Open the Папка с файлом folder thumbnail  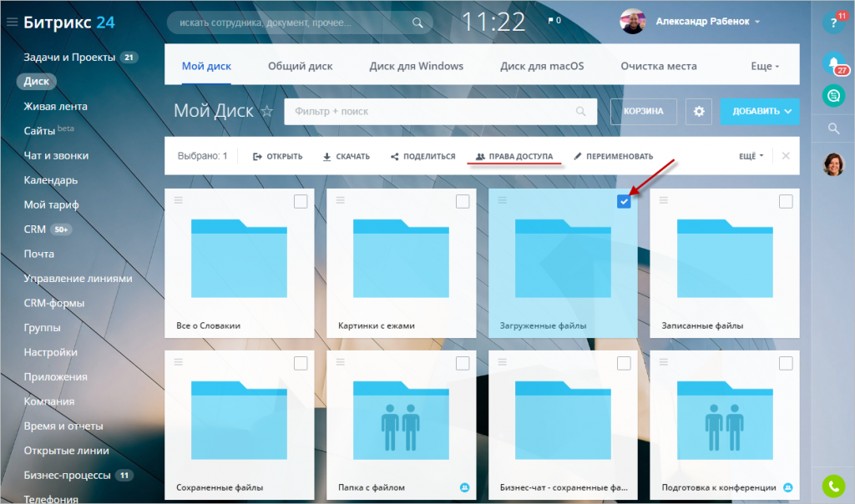coord(401,420)
